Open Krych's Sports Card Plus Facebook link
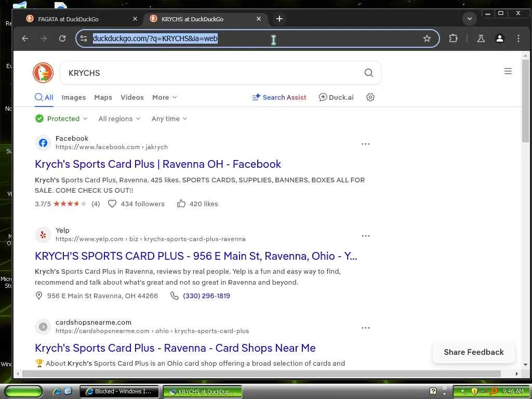The image size is (532, 399). tap(158, 164)
